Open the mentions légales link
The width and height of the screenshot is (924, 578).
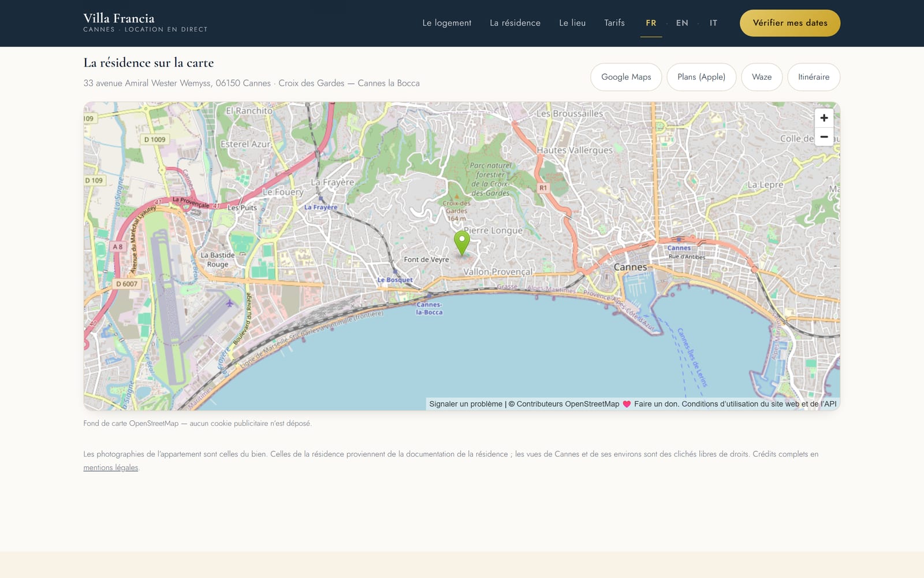pos(111,468)
